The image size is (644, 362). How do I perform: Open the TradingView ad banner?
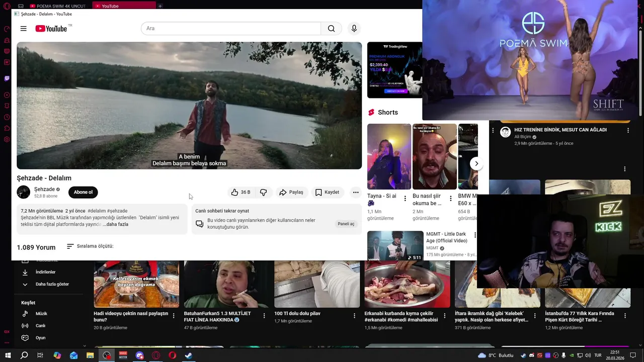tap(394, 70)
